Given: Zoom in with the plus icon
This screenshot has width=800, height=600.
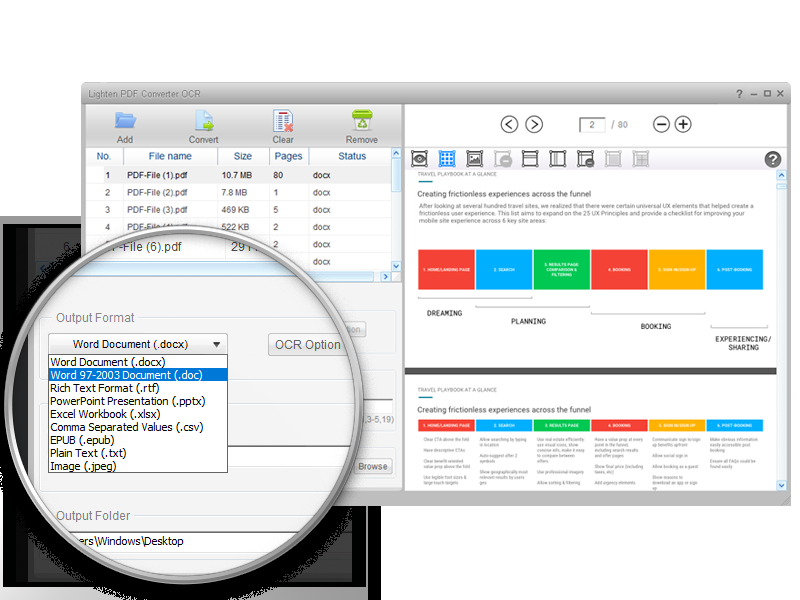Looking at the screenshot, I should [683, 124].
